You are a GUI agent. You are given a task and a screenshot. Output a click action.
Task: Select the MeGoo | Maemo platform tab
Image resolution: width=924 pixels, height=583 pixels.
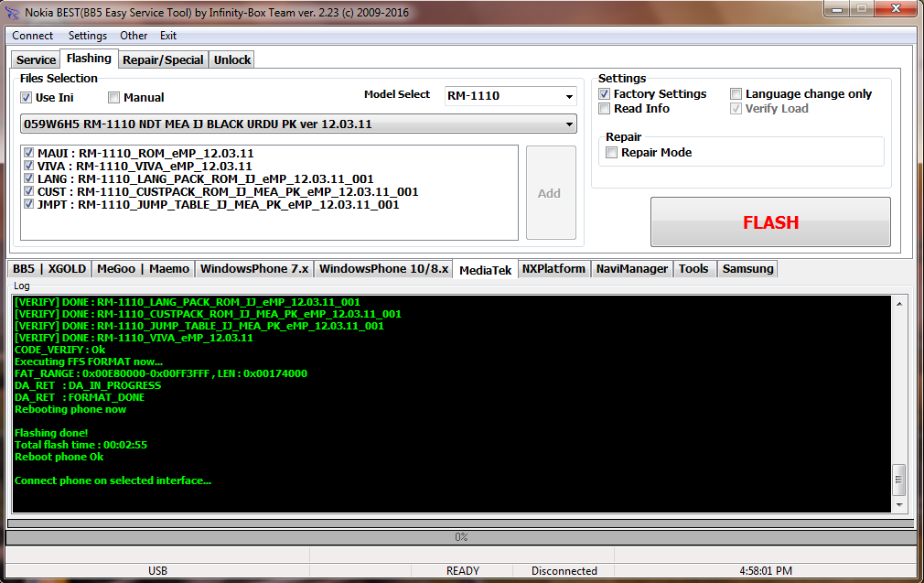pyautogui.click(x=144, y=269)
